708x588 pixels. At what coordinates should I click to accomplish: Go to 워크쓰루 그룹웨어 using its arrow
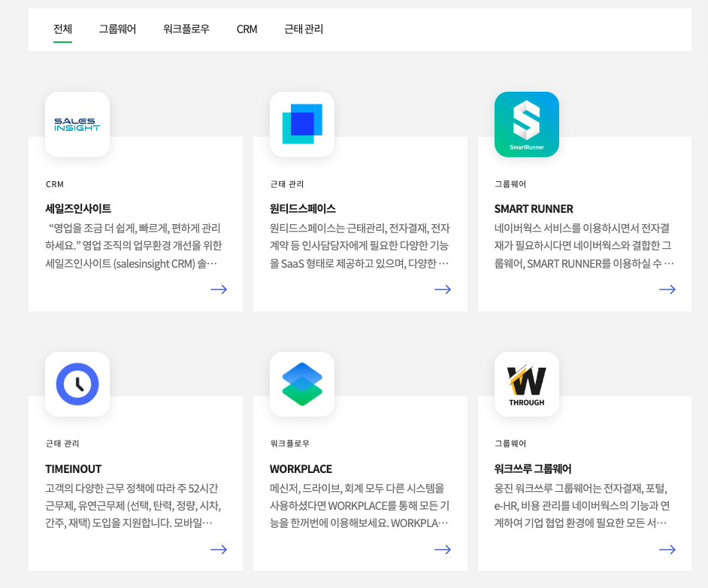coord(667,550)
